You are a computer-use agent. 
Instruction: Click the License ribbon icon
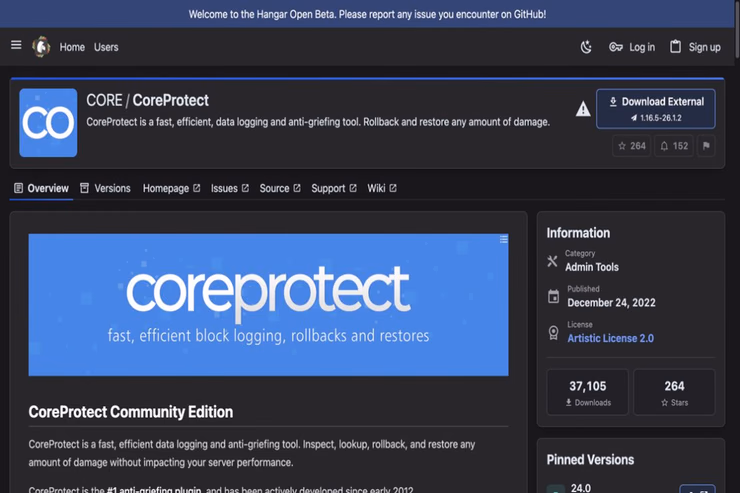(553, 333)
